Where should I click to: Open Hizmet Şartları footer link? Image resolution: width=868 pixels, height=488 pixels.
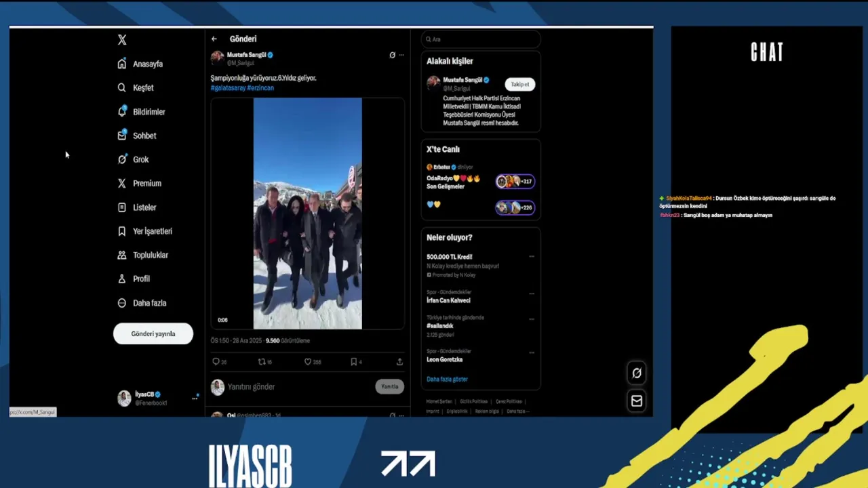coord(439,401)
